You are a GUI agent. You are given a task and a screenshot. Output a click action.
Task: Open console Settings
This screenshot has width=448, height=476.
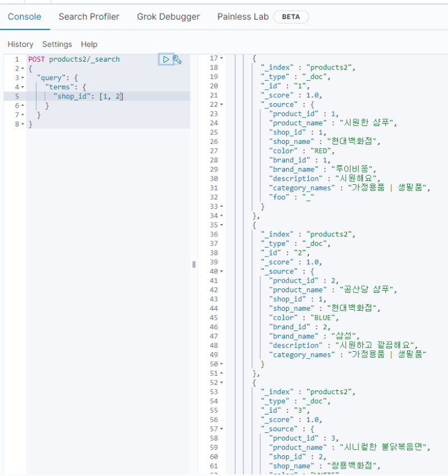coord(57,44)
